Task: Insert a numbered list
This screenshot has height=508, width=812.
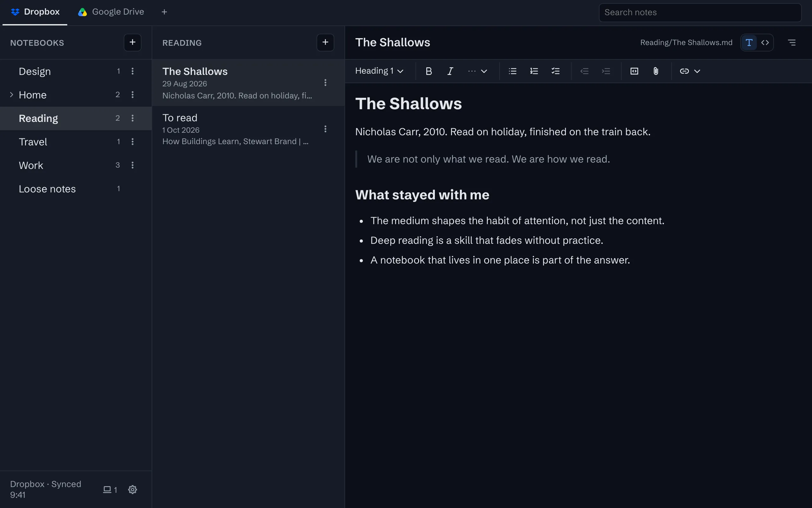Action: pyautogui.click(x=534, y=71)
